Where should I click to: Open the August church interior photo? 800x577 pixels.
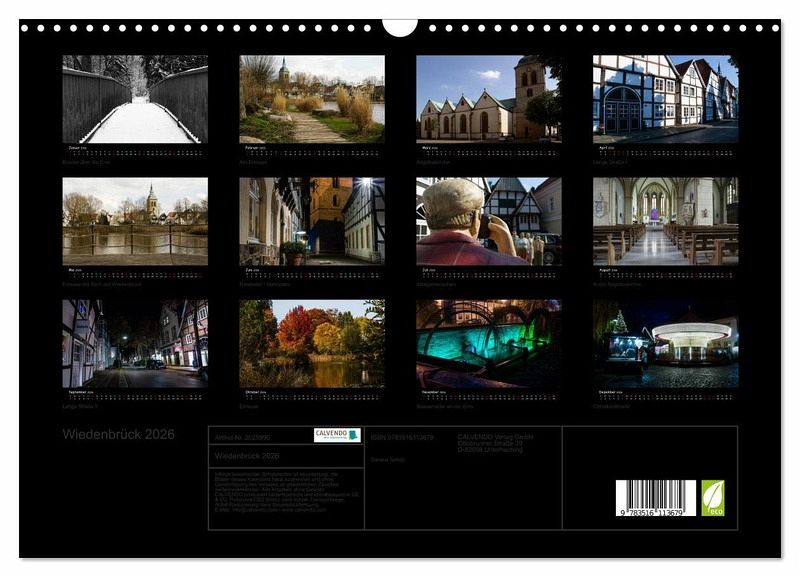click(666, 221)
